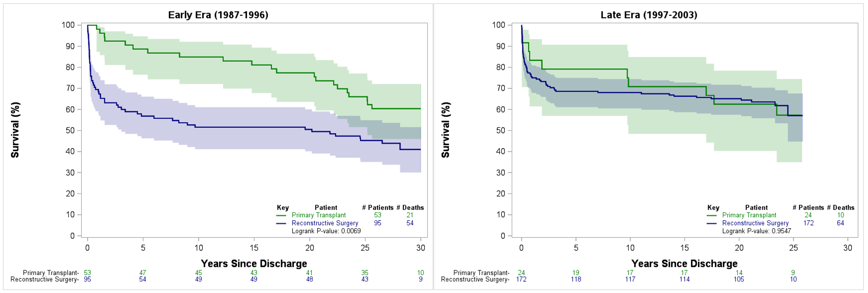Image resolution: width=868 pixels, height=293 pixels.
Task: Click green Primary Transplant legend line in Early Era
Action: click(x=281, y=215)
